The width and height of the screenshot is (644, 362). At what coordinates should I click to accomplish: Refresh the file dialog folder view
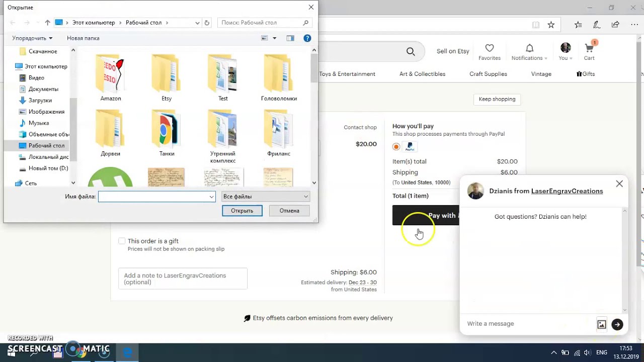point(207,23)
